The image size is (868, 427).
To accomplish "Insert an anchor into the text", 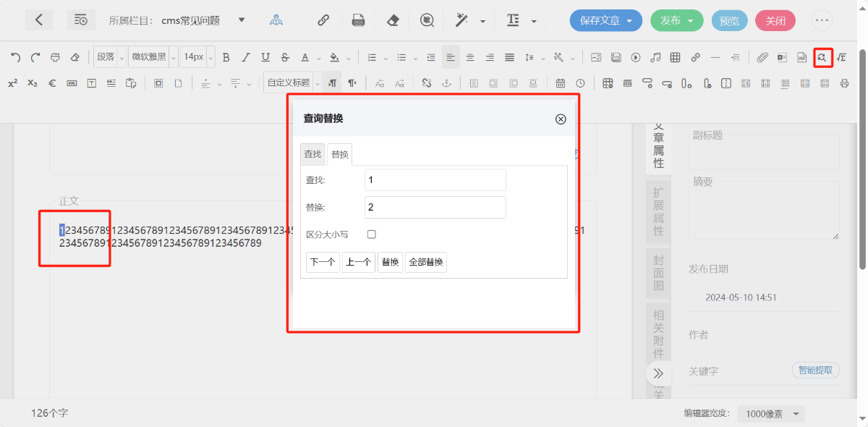I will tap(446, 83).
